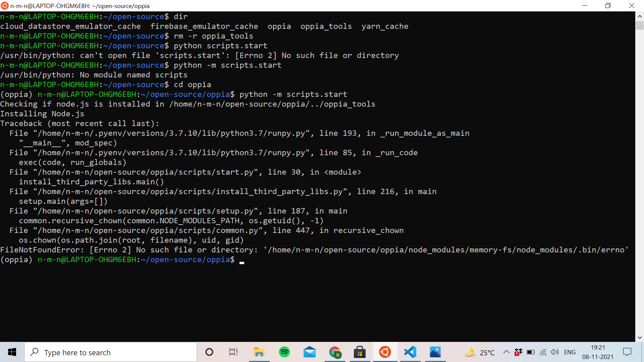Open the Windows Start menu
The width and height of the screenshot is (644, 362).
pos(12,352)
